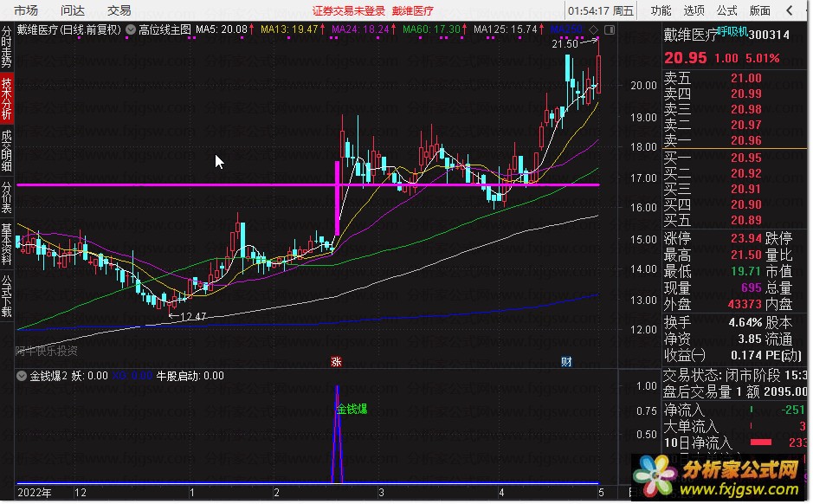Click 卖五 price 21.00
Viewport: 813px width, 504px height.
point(746,78)
